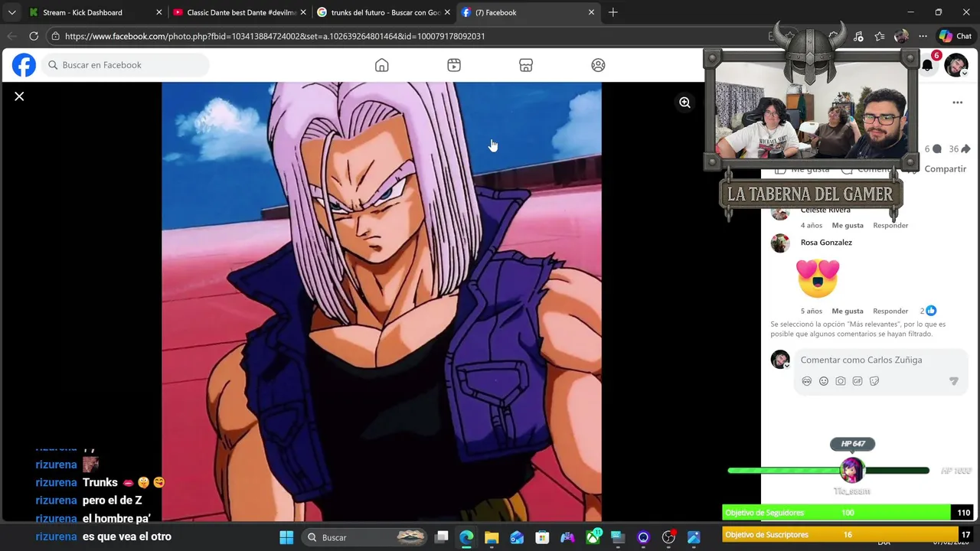The height and width of the screenshot is (551, 980).
Task: Open the Facebook Marketplace icon
Action: (526, 65)
